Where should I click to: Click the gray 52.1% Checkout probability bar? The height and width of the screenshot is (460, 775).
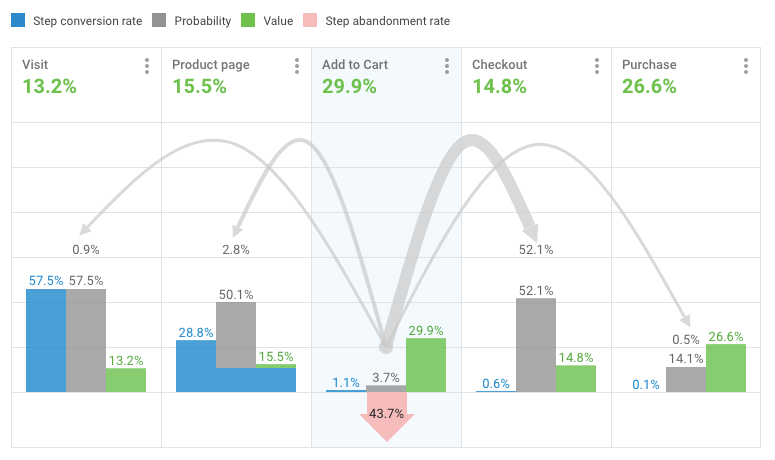[x=536, y=345]
